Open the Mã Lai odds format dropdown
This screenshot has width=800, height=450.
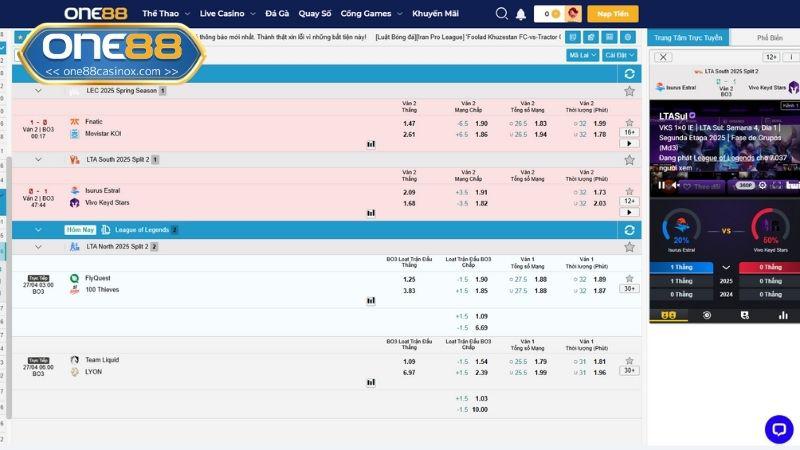point(582,55)
